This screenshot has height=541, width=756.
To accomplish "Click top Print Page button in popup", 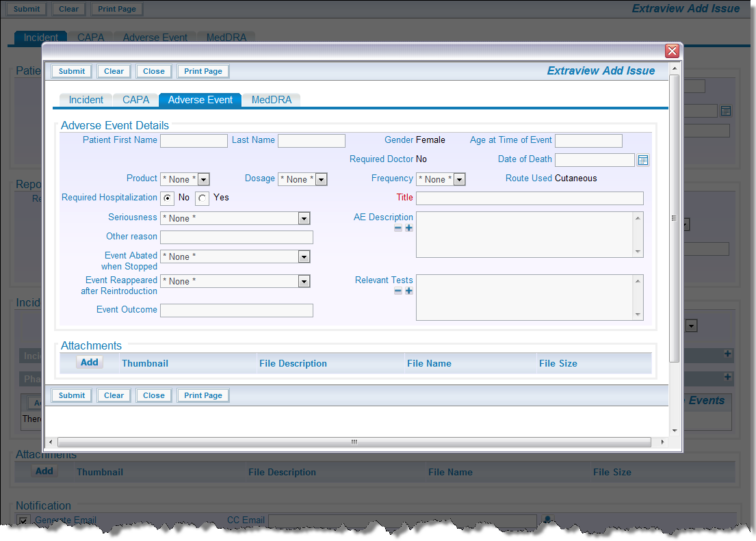I will pos(203,71).
